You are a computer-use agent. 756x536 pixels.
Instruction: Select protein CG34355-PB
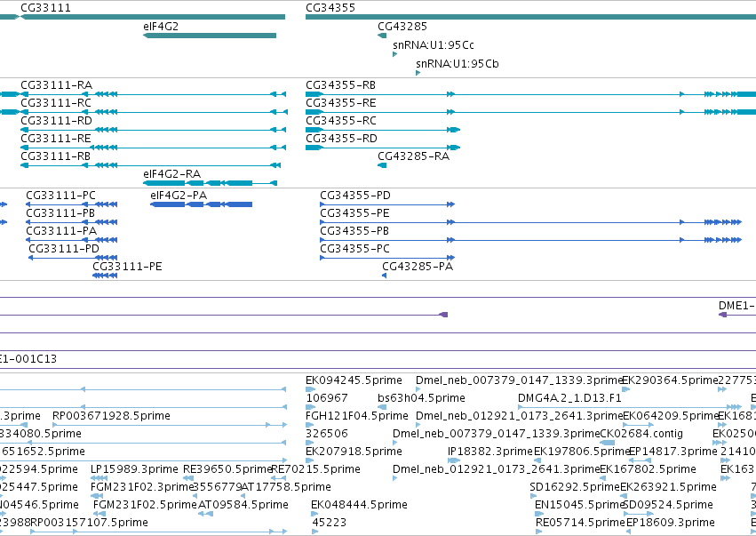tap(354, 231)
